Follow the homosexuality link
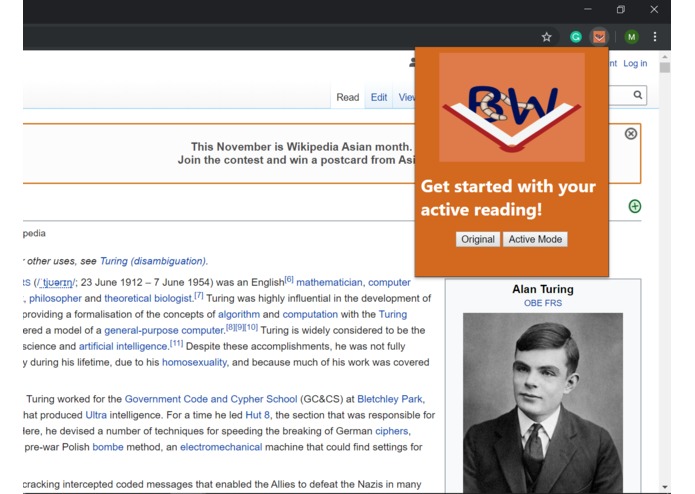The image size is (695, 494). coord(194,362)
